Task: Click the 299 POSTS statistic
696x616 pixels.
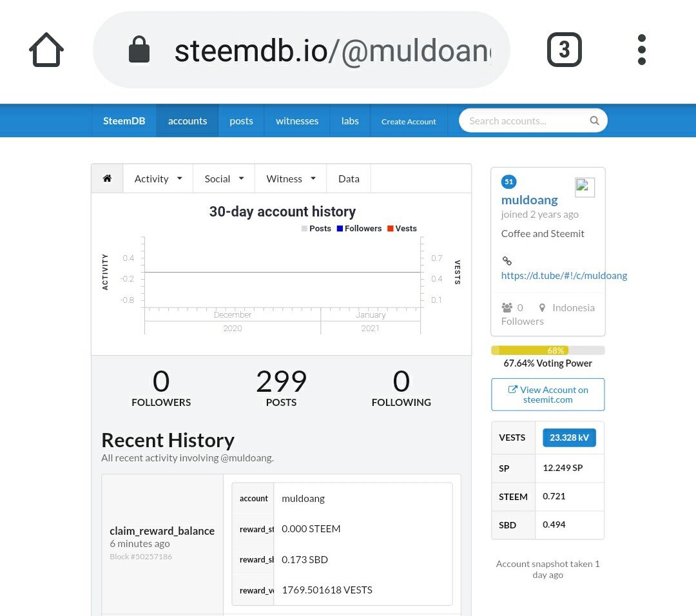Action: (282, 388)
